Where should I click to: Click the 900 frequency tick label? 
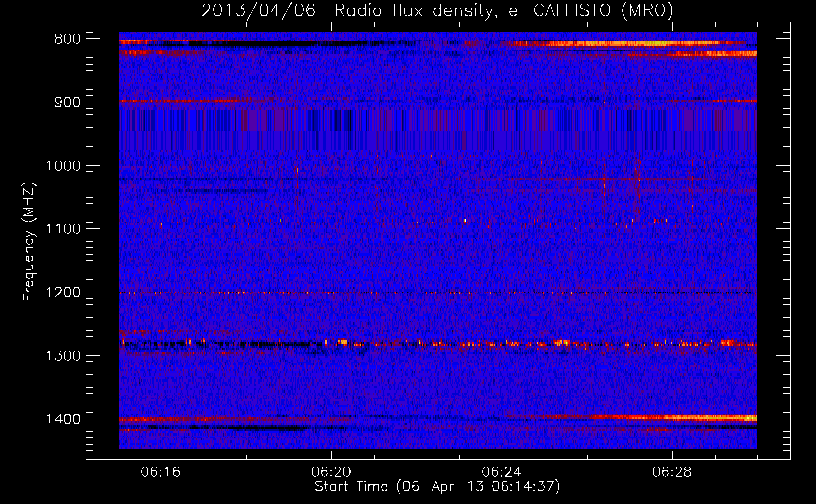pyautogui.click(x=67, y=102)
